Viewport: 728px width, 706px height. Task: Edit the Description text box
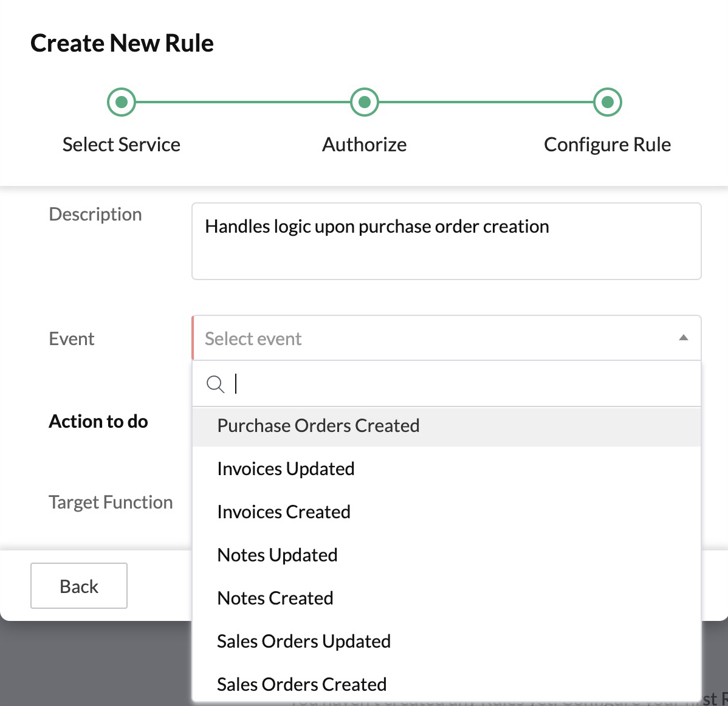tap(447, 240)
